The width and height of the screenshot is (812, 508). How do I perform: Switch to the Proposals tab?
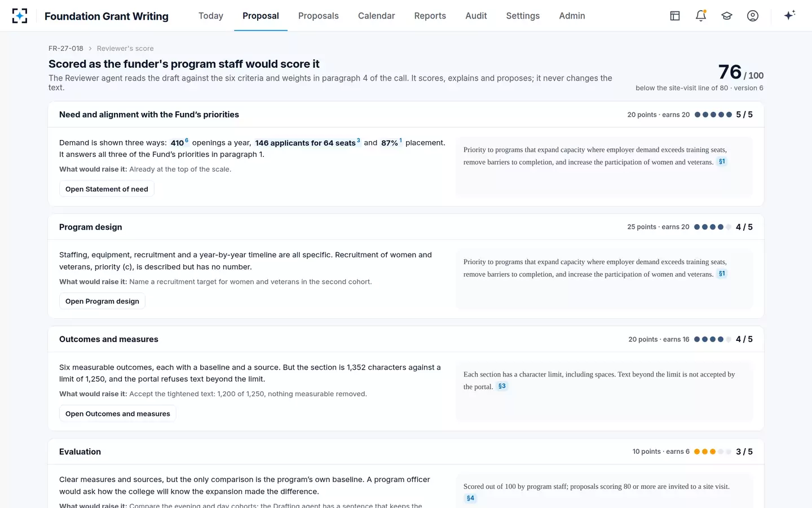click(x=319, y=16)
